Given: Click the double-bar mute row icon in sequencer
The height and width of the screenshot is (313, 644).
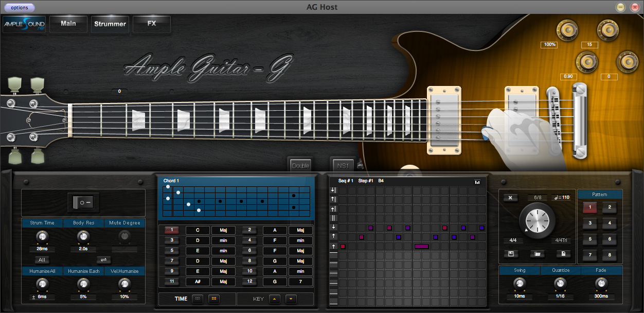Looking at the screenshot, I should click(x=333, y=218).
